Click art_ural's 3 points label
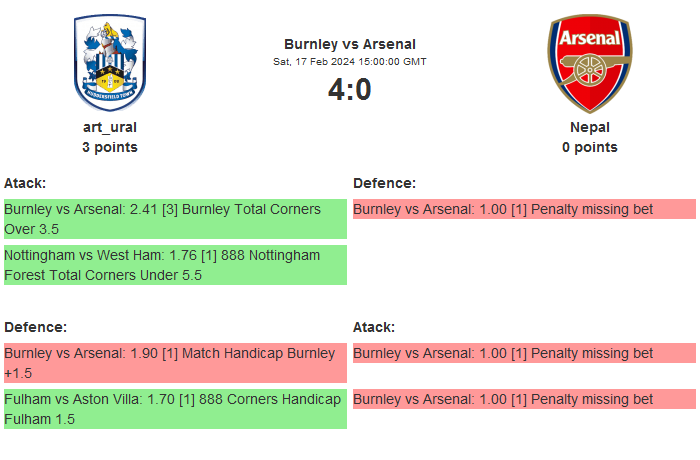This screenshot has width=700, height=460. point(110,147)
